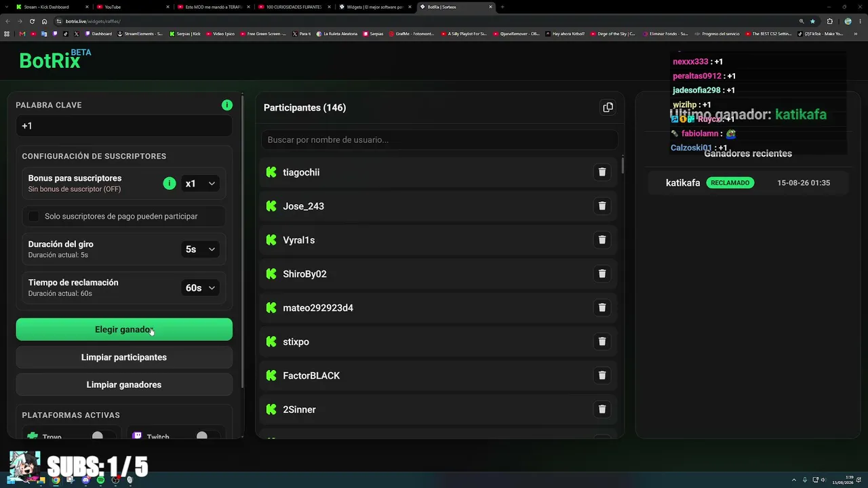
Task: Select participant name tiagochii
Action: click(x=301, y=172)
